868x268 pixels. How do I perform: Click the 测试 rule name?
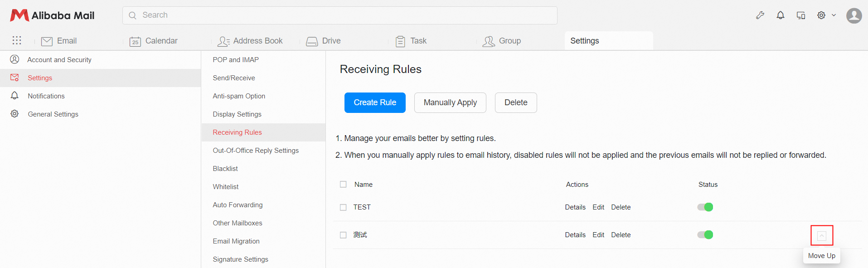pos(360,235)
